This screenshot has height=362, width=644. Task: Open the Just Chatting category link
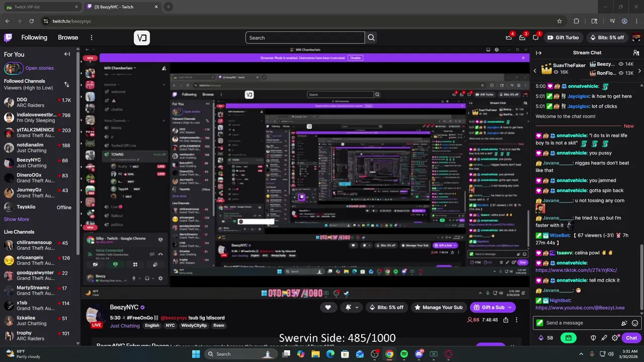click(x=125, y=326)
